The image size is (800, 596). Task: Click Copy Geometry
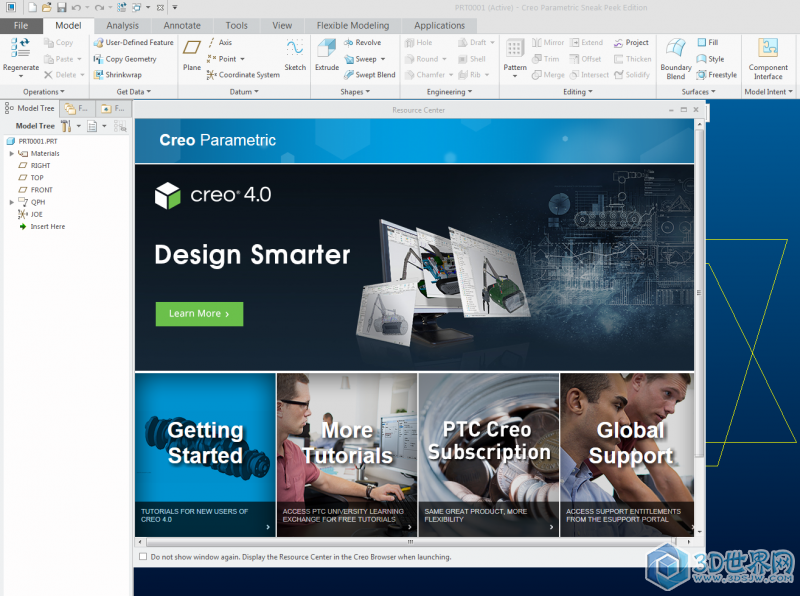(x=125, y=59)
